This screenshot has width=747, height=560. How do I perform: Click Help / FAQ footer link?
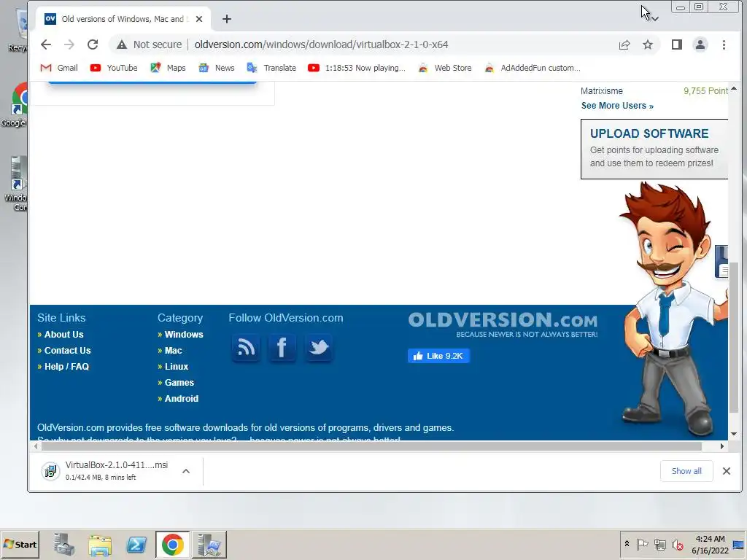click(x=66, y=367)
